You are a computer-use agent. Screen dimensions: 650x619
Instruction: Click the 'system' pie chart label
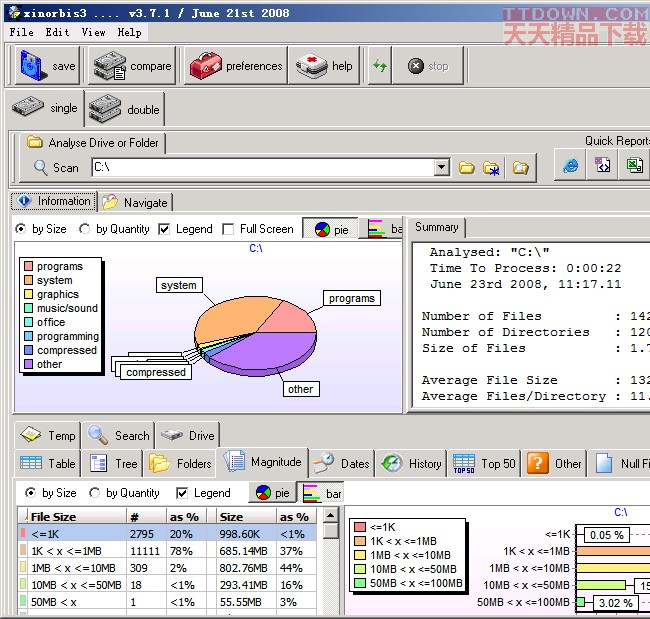pos(179,285)
